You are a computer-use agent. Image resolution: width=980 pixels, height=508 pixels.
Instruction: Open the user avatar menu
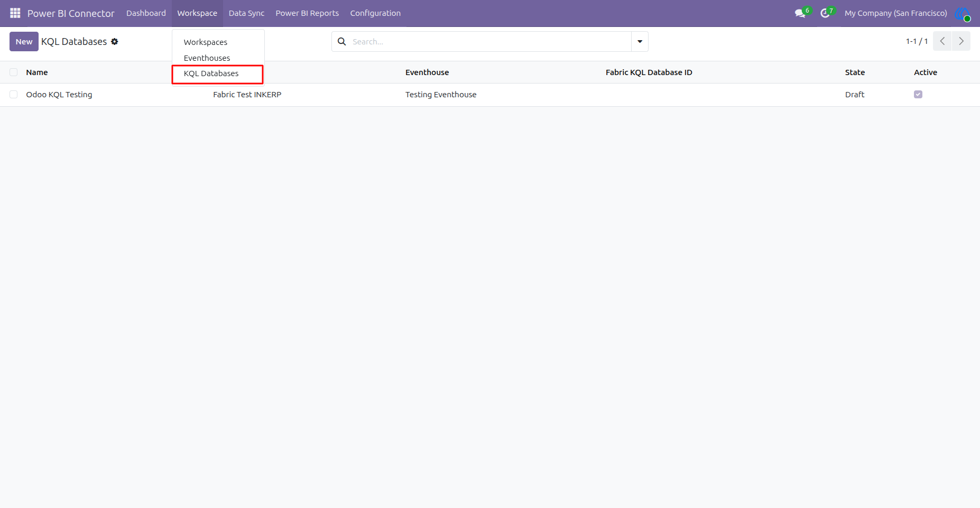(963, 14)
